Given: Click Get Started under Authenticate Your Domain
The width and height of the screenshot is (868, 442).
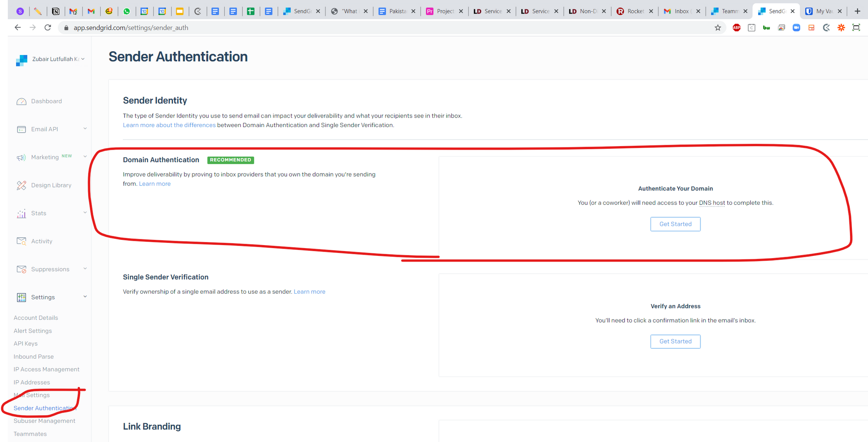Looking at the screenshot, I should pos(675,224).
